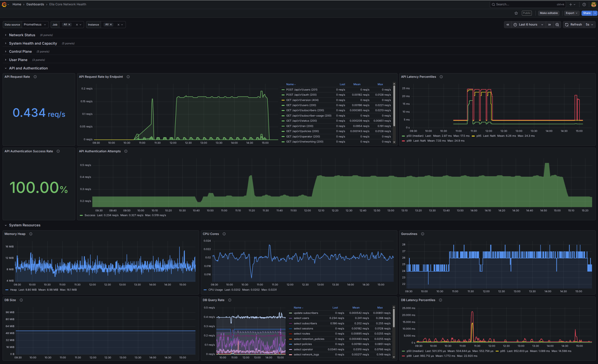Image resolution: width=598 pixels, height=364 pixels.
Task: Shift time range forward with double-right arrow
Action: 549,25
